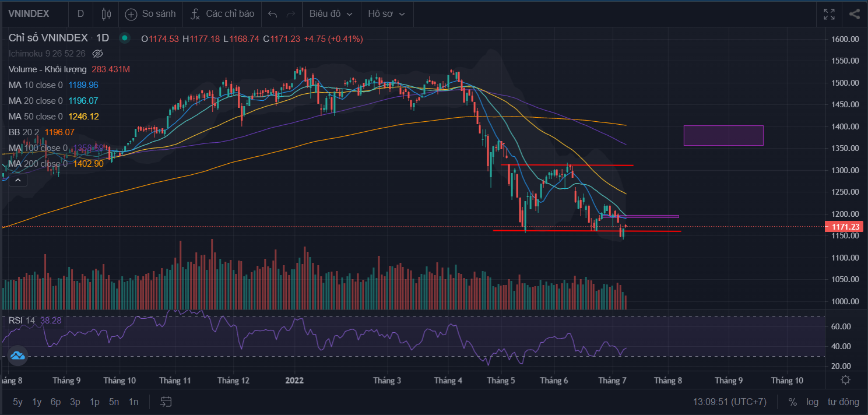
Task: Collapse the indicator legend chevron
Action: (17, 180)
